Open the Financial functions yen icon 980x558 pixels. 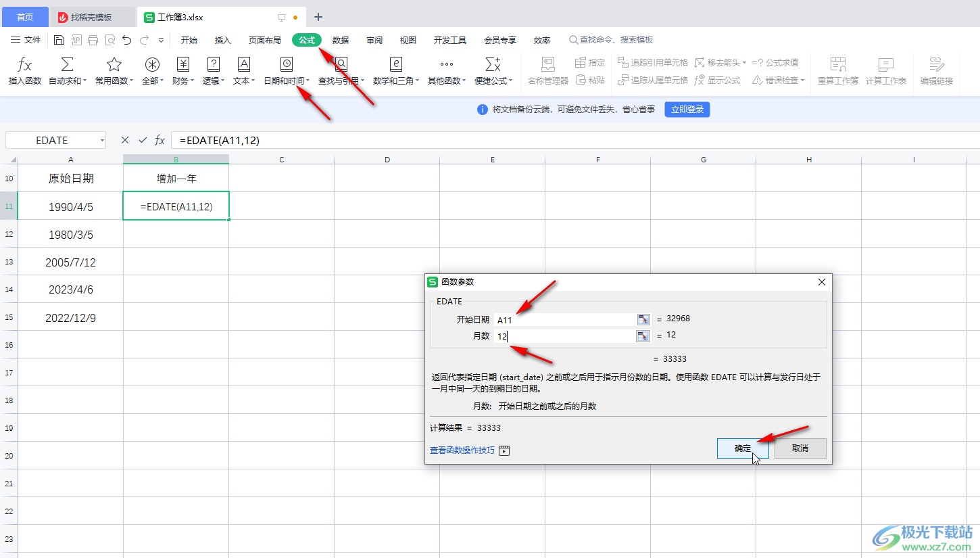point(183,64)
